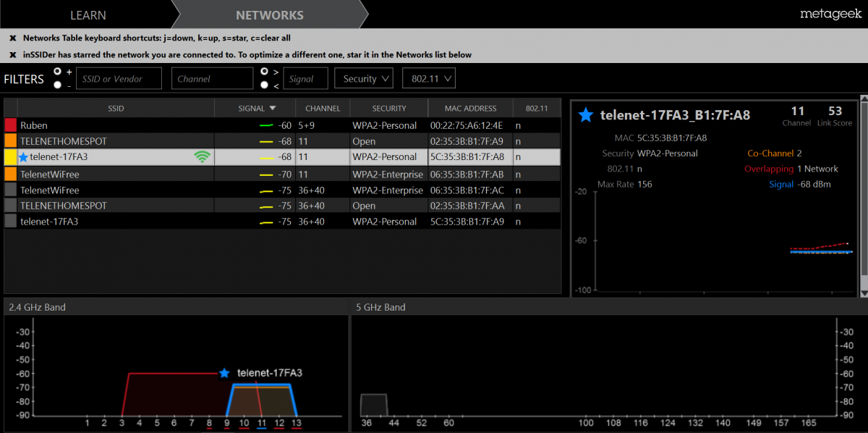The height and width of the screenshot is (433, 868).
Task: Select TELENETHOMESPOT row with MAC 02:35:3B:B1:7F:A9
Action: [282, 141]
